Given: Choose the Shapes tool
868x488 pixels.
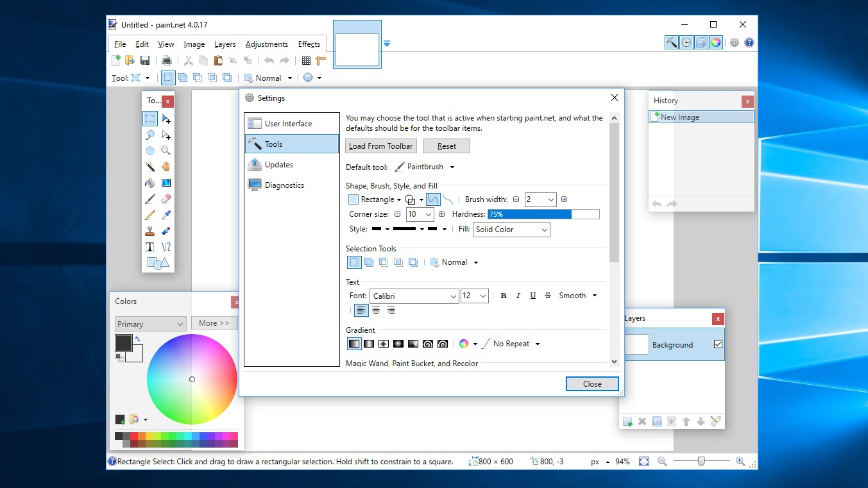Looking at the screenshot, I should (x=158, y=263).
